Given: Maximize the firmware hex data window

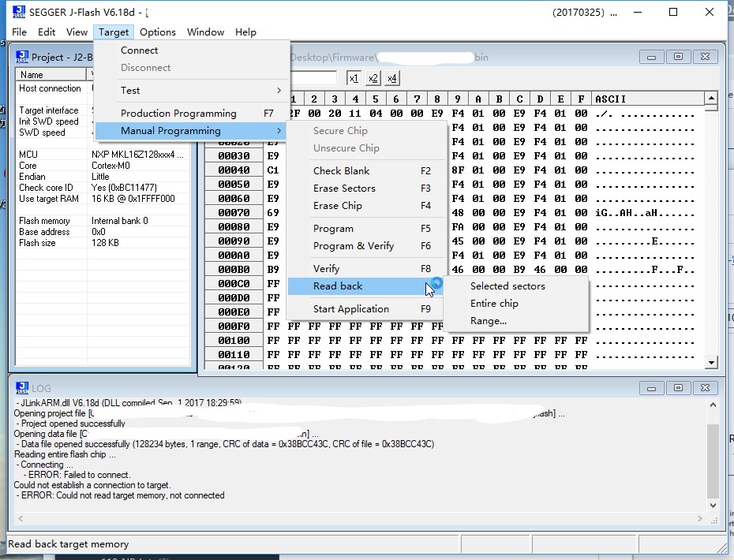Looking at the screenshot, I should [677, 57].
